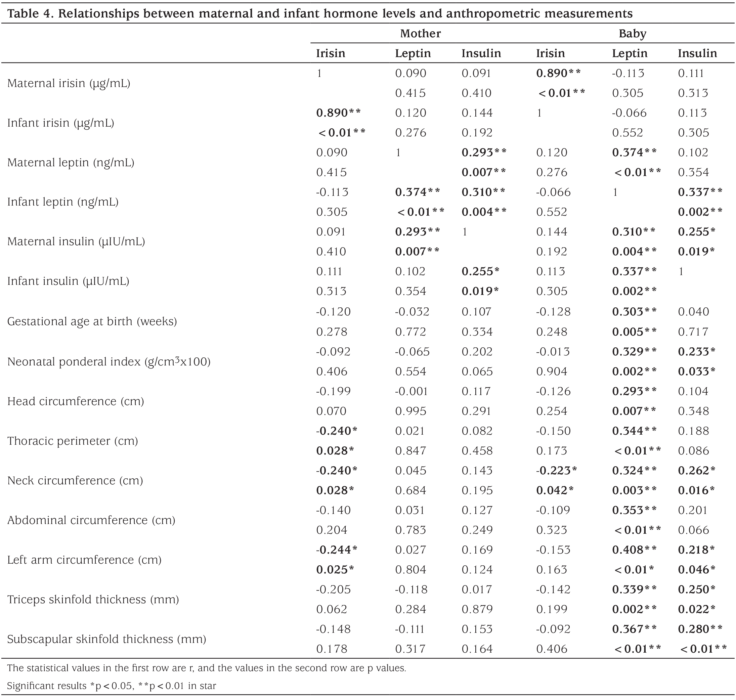This screenshot has height=700, width=736.
Task: Click 'Gestational age at birth (weeks)' label
Action: [x=92, y=321]
